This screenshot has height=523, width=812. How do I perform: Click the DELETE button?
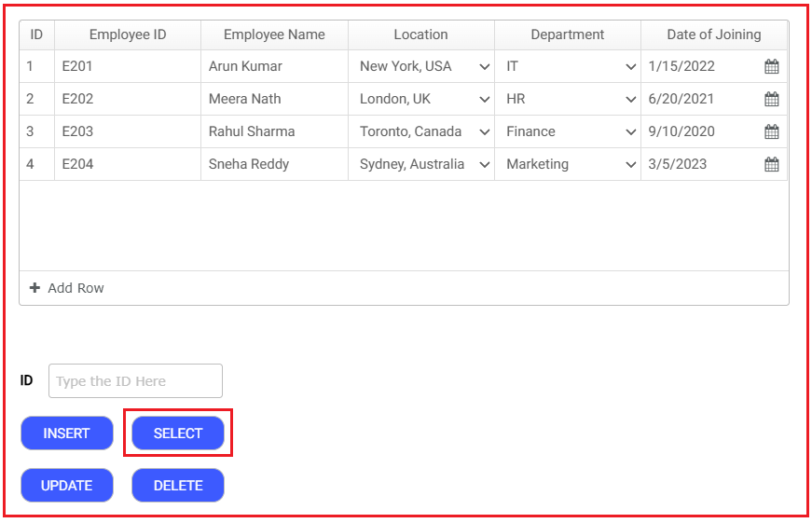[x=178, y=485]
